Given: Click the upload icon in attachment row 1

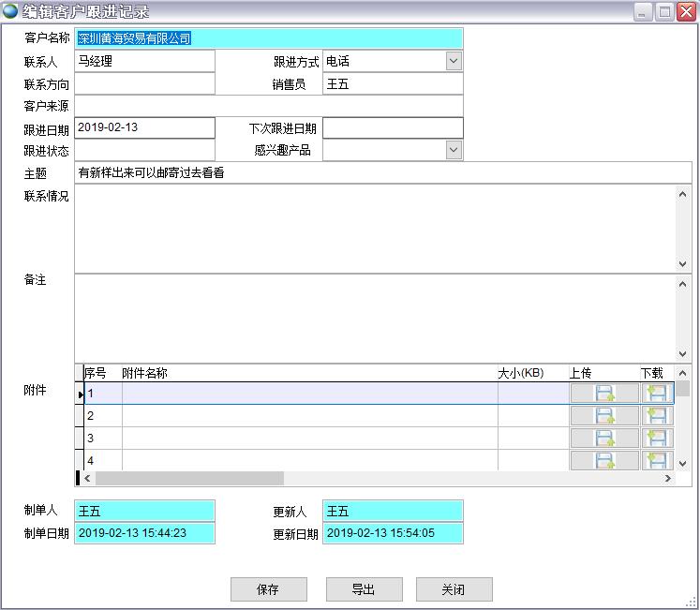Looking at the screenshot, I should pos(604,394).
